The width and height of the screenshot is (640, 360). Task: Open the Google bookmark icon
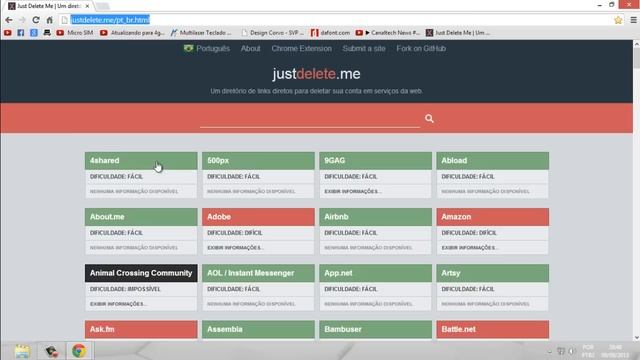pos(34,33)
